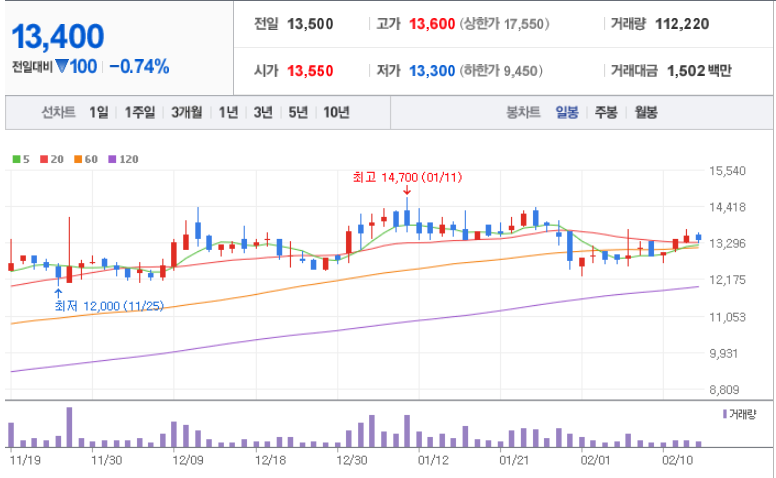The width and height of the screenshot is (776, 478).
Task: Switch line chart to 1년
Action: tap(228, 112)
